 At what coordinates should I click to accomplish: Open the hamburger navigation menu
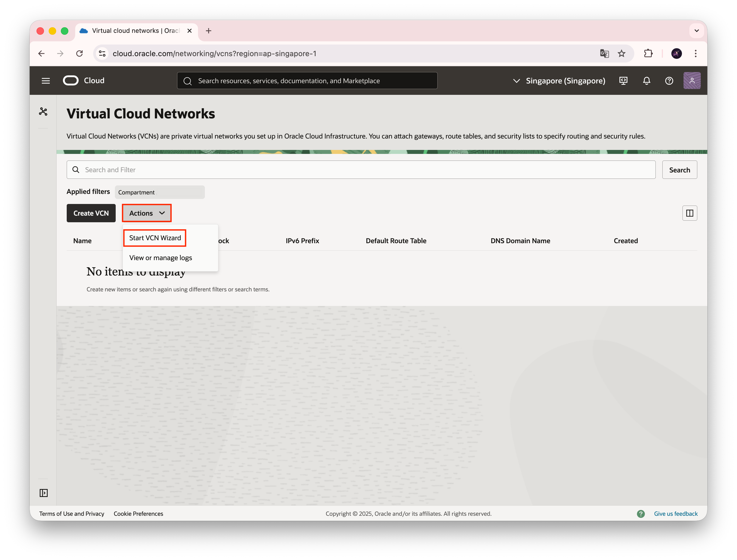pyautogui.click(x=46, y=81)
